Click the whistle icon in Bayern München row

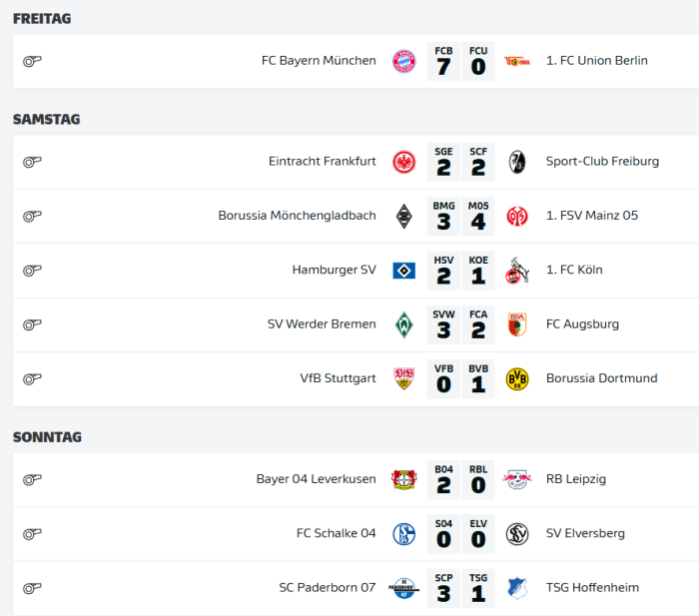32,61
